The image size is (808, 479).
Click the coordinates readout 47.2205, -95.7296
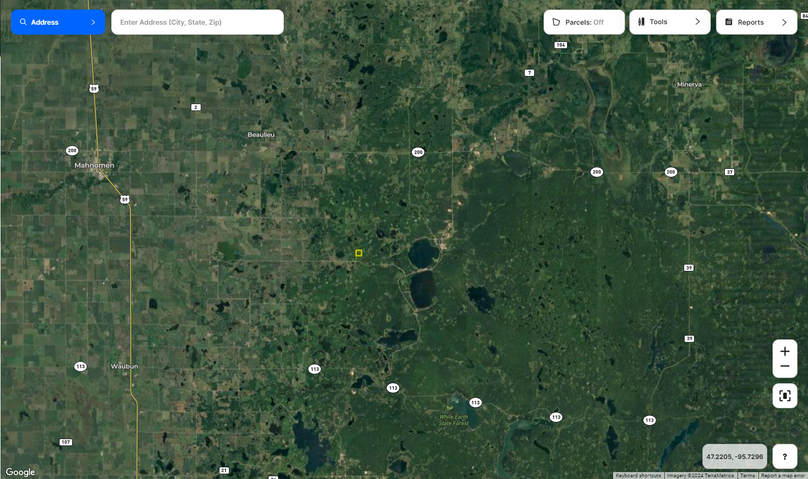pyautogui.click(x=734, y=456)
